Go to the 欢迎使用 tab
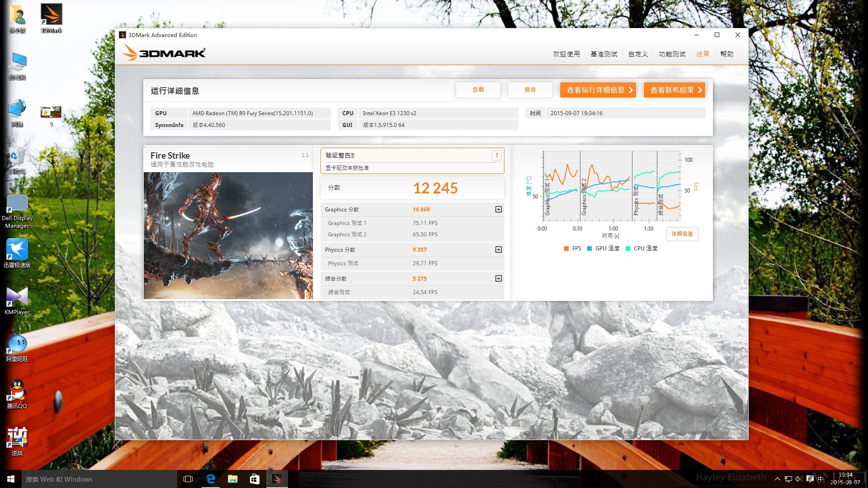 tap(566, 54)
